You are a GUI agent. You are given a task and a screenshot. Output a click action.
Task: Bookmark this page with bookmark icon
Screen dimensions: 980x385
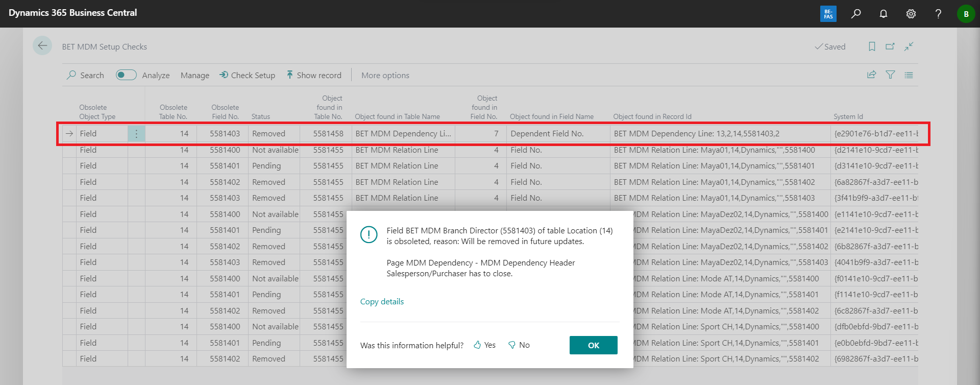(x=872, y=46)
